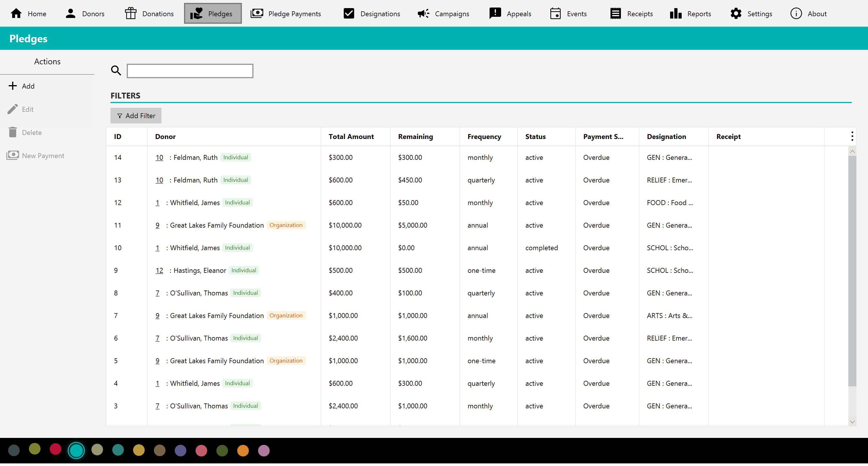Select the purple-blue theme color
Image resolution: width=868 pixels, height=466 pixels.
click(x=181, y=450)
